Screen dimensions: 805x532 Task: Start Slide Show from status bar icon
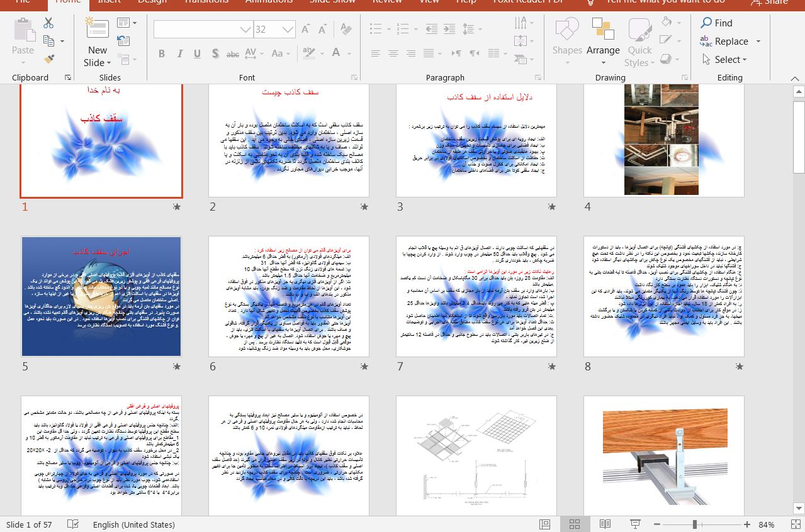coord(635,524)
